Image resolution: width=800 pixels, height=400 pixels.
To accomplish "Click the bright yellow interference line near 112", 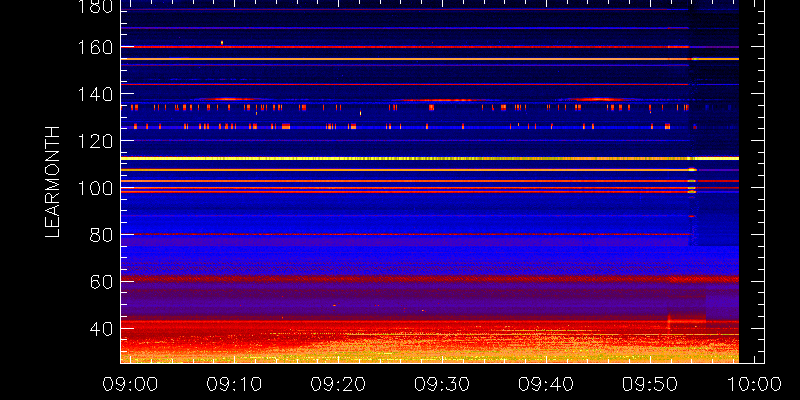I will [x=430, y=159].
